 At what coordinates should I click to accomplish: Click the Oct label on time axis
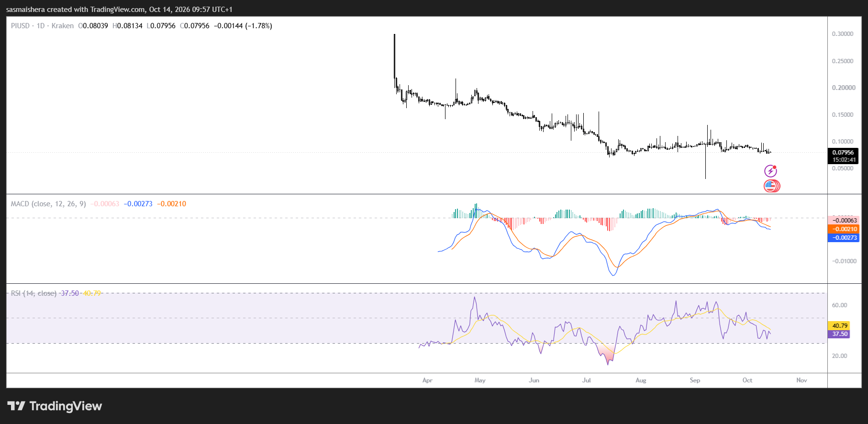747,380
